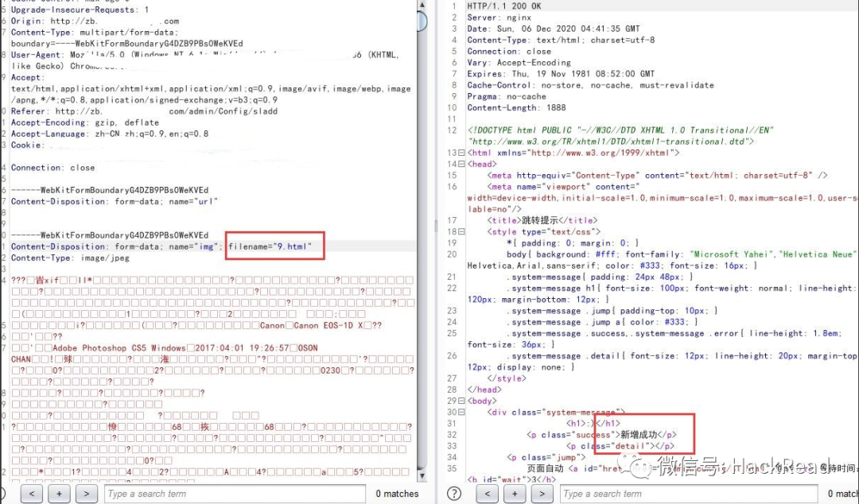Collapse the <body> fold on line 29
859x504 pixels.
(461, 401)
